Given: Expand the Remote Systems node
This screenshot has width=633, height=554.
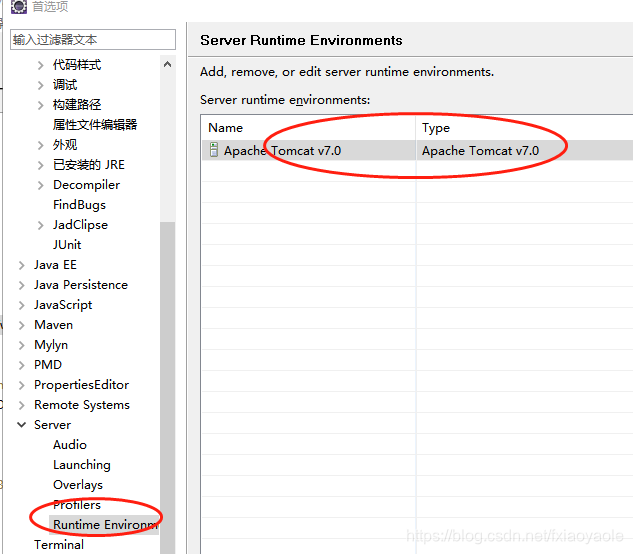Looking at the screenshot, I should coord(21,405).
